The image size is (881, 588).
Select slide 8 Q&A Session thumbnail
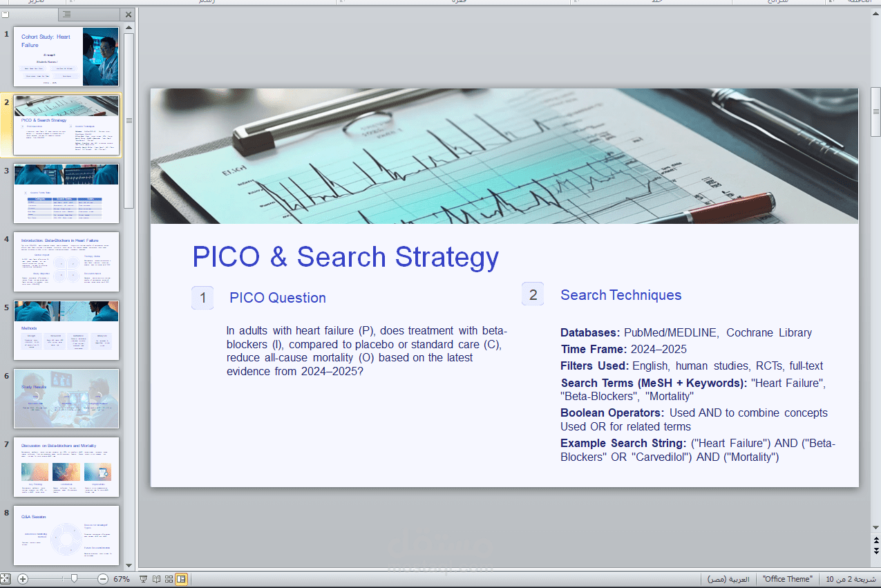(x=66, y=535)
